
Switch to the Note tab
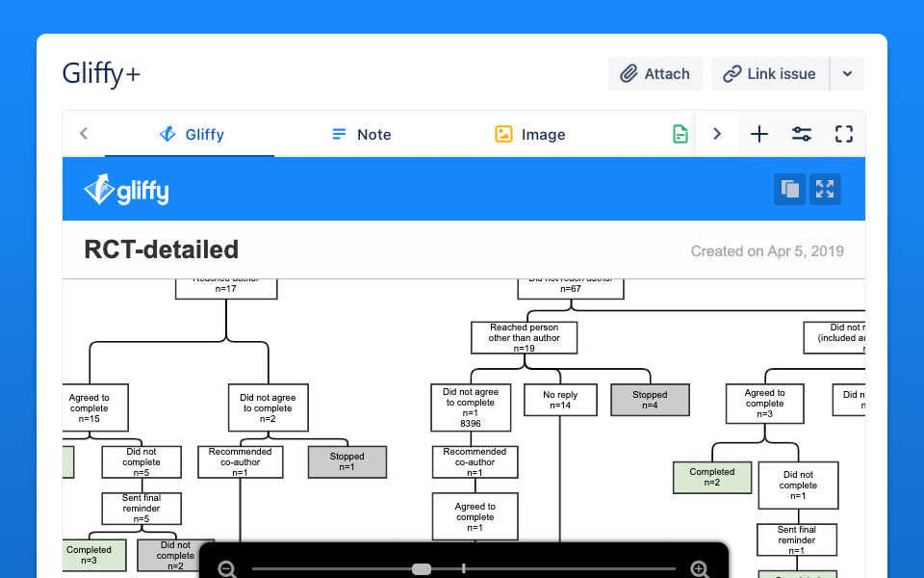pos(361,135)
